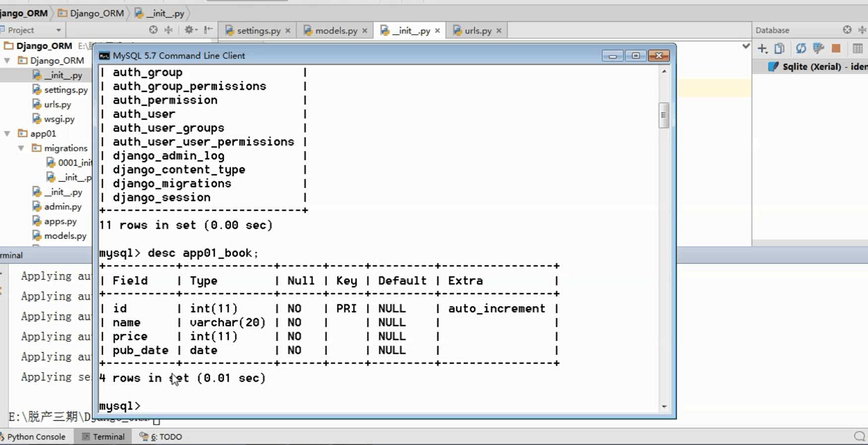
Task: Click 'desc app01_book;' command text
Action: click(x=203, y=253)
